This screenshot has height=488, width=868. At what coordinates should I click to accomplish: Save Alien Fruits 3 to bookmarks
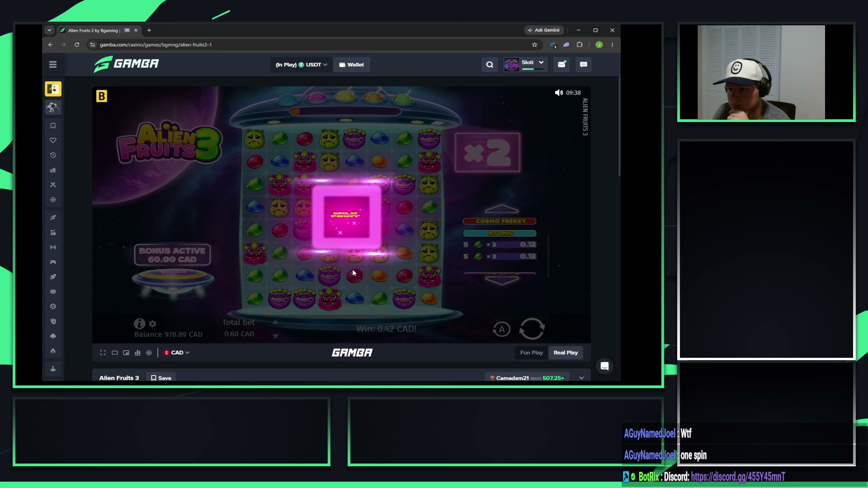point(161,378)
